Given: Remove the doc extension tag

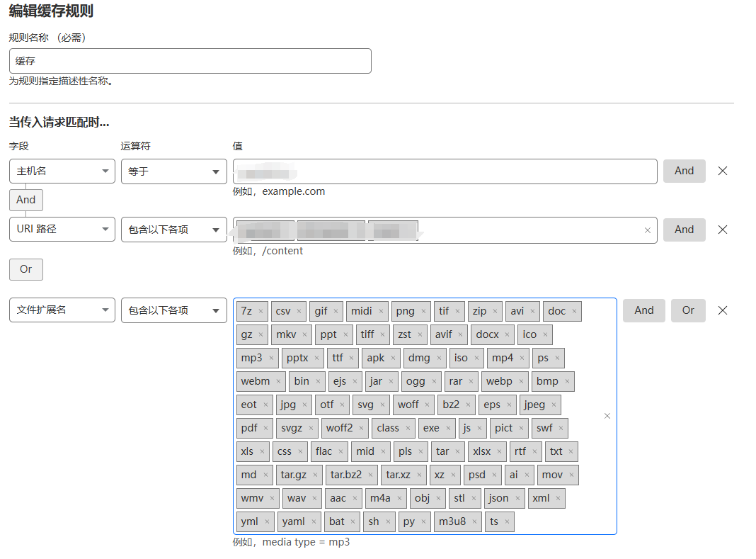Looking at the screenshot, I should click(x=574, y=311).
